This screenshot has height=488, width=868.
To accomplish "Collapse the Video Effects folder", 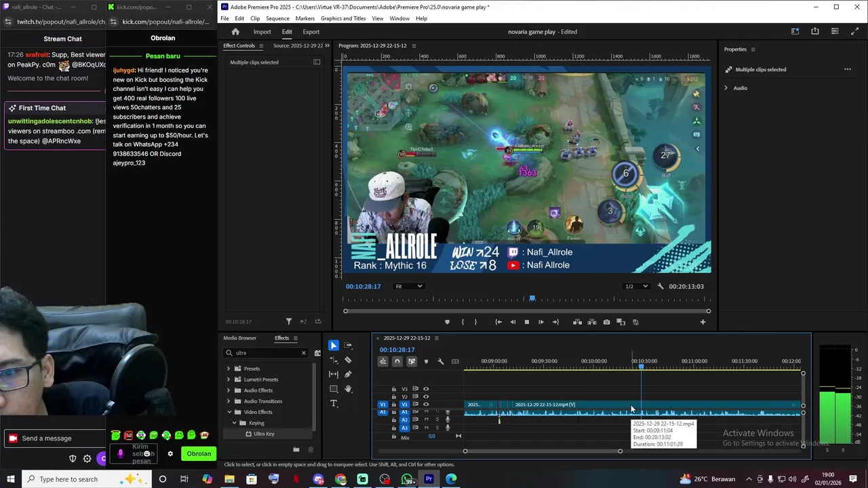I will pyautogui.click(x=229, y=412).
